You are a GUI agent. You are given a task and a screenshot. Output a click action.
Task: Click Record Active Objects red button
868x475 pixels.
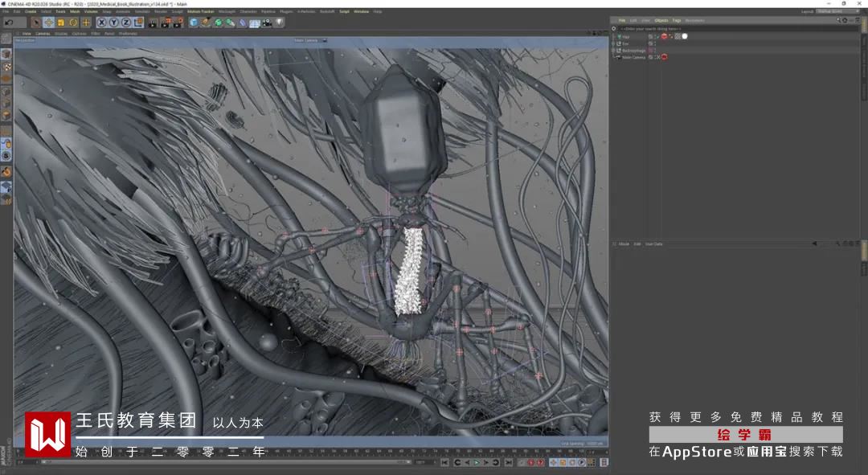531,462
